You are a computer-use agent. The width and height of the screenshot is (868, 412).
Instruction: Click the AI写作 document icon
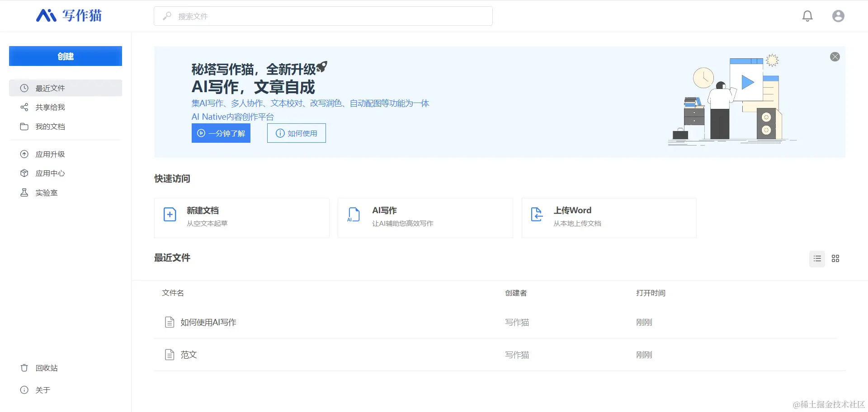353,215
